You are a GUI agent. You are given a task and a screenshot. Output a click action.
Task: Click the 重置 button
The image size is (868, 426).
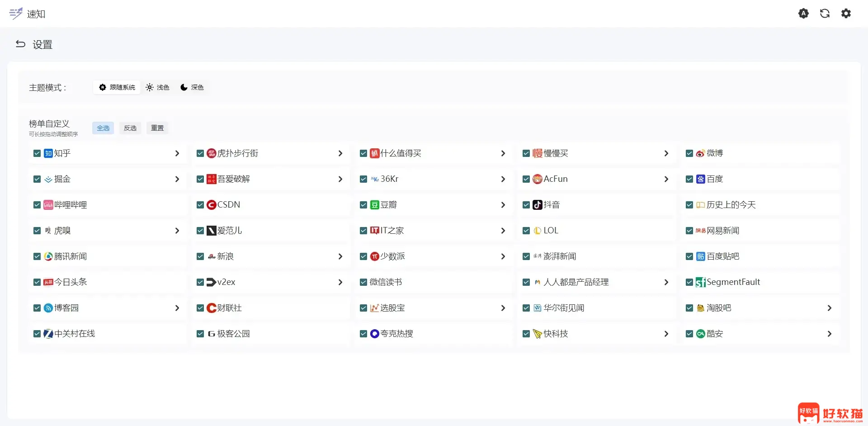pos(157,128)
